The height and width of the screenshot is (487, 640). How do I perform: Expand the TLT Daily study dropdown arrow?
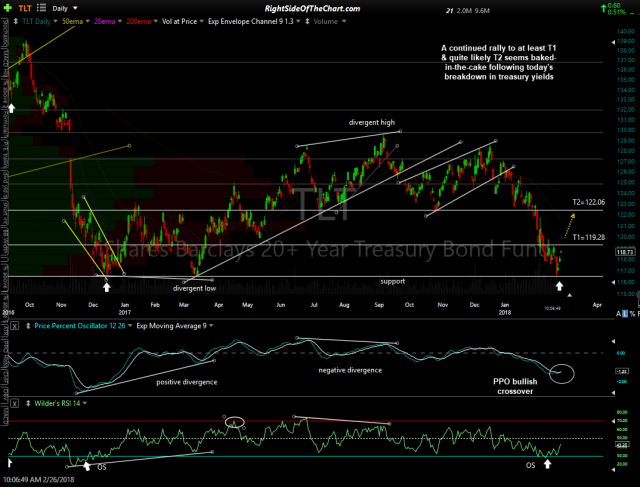[x=56, y=21]
